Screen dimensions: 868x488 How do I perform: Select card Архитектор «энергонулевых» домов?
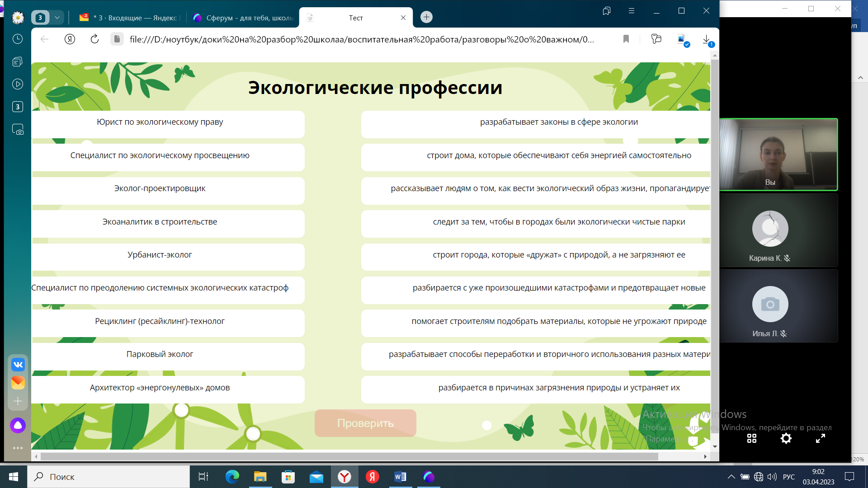[x=168, y=389]
